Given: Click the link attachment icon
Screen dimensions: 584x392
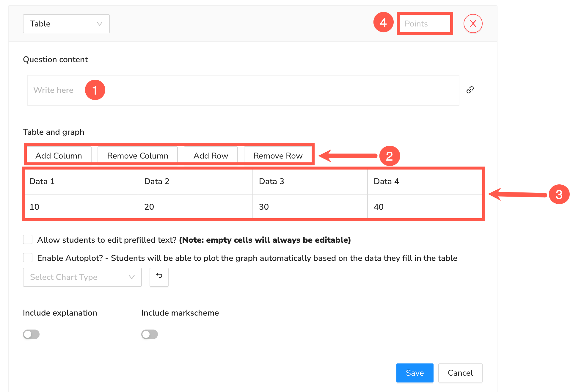Looking at the screenshot, I should 470,90.
